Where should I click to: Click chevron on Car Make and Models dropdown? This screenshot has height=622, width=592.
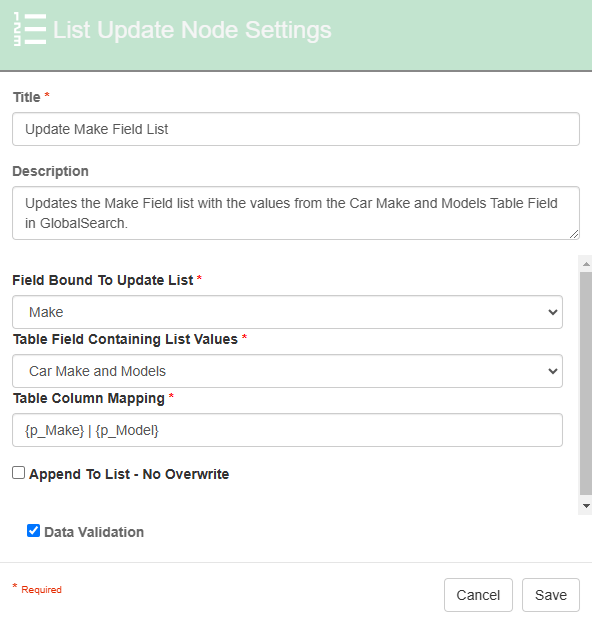[x=553, y=371]
